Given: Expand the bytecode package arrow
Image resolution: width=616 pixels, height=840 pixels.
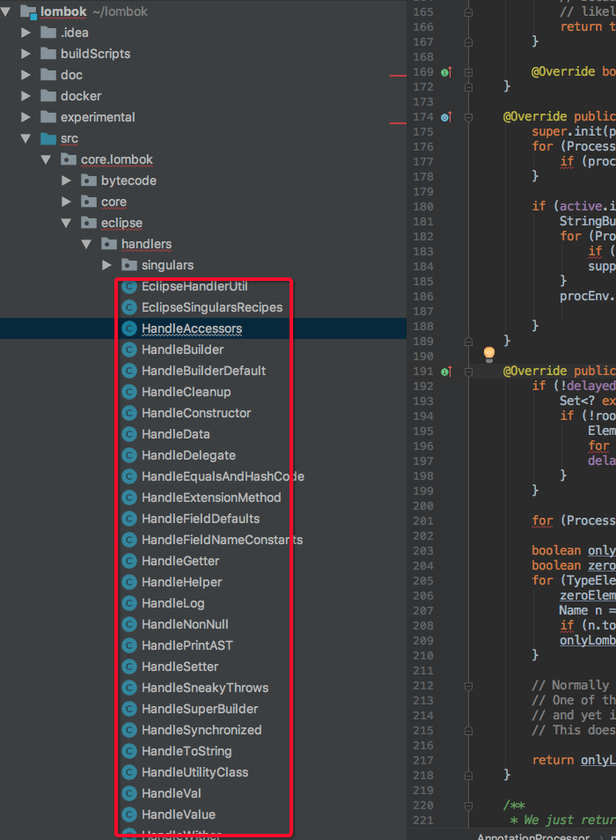Looking at the screenshot, I should 66,181.
